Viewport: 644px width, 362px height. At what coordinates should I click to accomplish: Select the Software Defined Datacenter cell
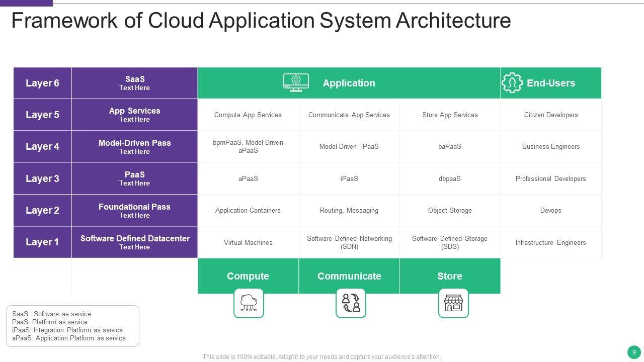(x=135, y=242)
